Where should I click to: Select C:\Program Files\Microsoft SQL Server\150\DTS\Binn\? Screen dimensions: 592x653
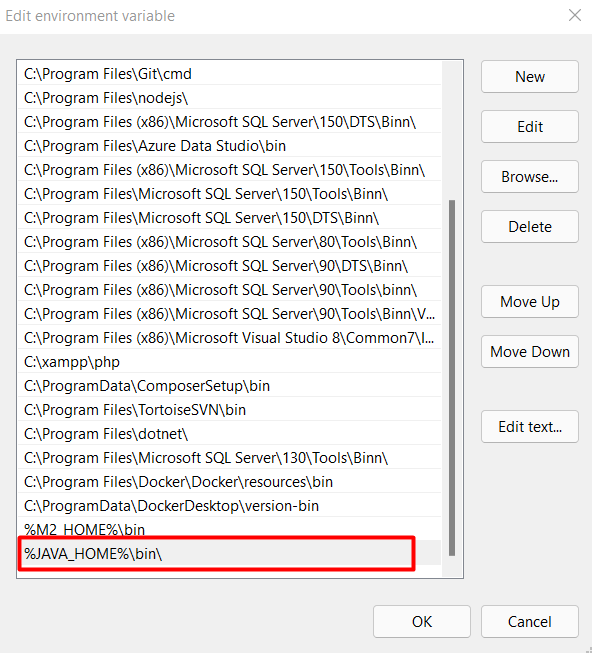229,218
